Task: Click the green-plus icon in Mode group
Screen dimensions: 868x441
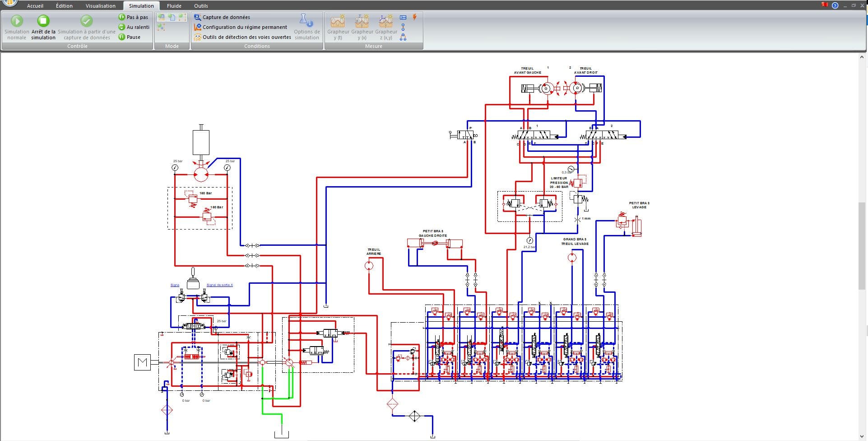Action: click(x=161, y=28)
